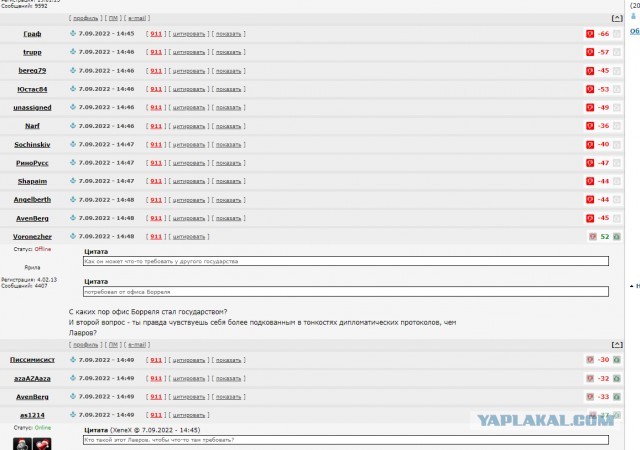Click as1214's 'Online' status text
640x450 pixels.
click(43, 428)
